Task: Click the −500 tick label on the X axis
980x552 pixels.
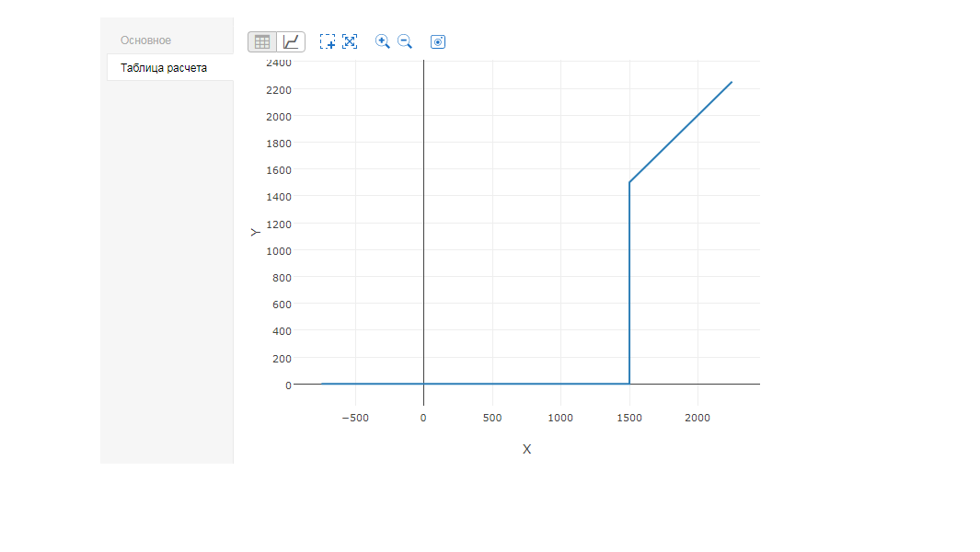Action: [354, 418]
